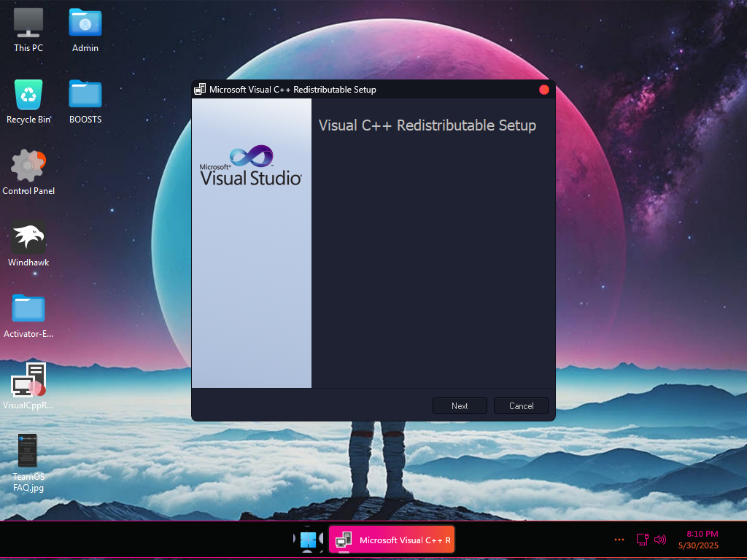747x560 pixels.
Task: Click the Visual C++ Redistributable Setup heading
Action: 427,125
